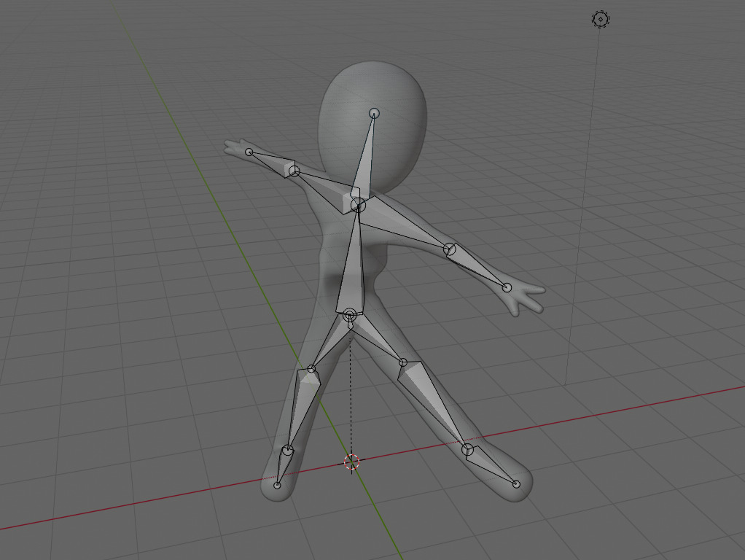This screenshot has height=560, width=745.
Task: Select the hand tip joint of raised arm
Action: pyautogui.click(x=249, y=152)
